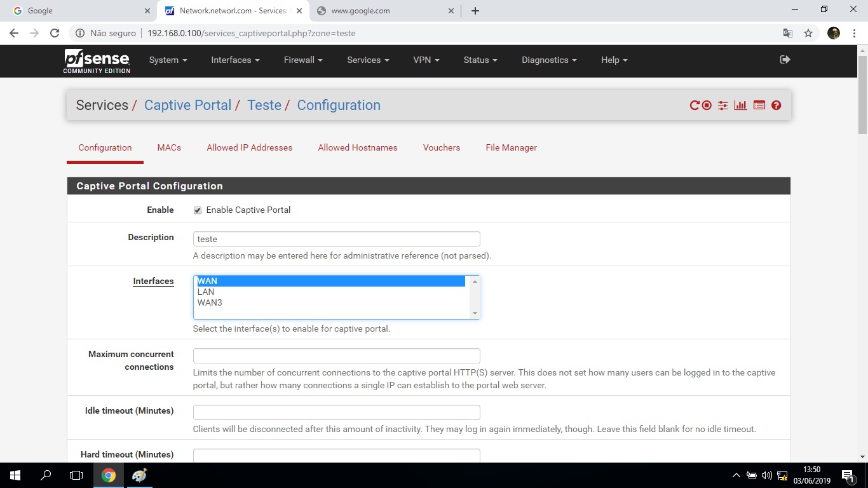
Task: Stop the captive portal service icon
Action: coord(707,105)
